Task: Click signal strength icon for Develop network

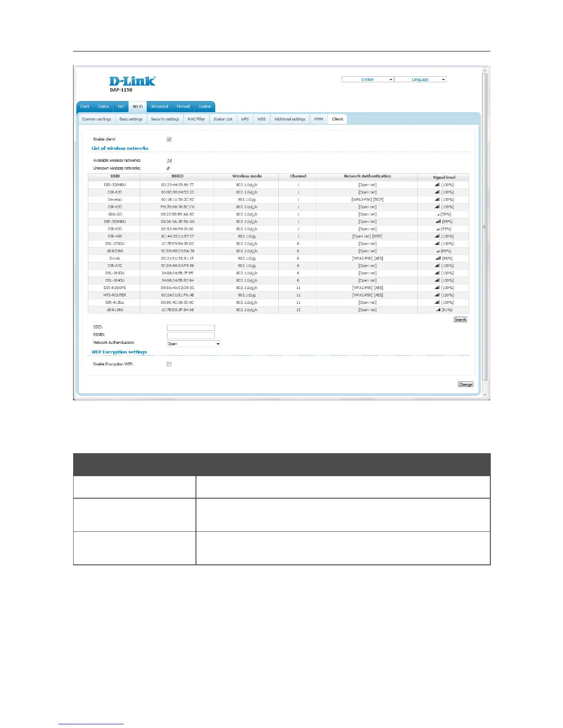Action: click(437, 199)
